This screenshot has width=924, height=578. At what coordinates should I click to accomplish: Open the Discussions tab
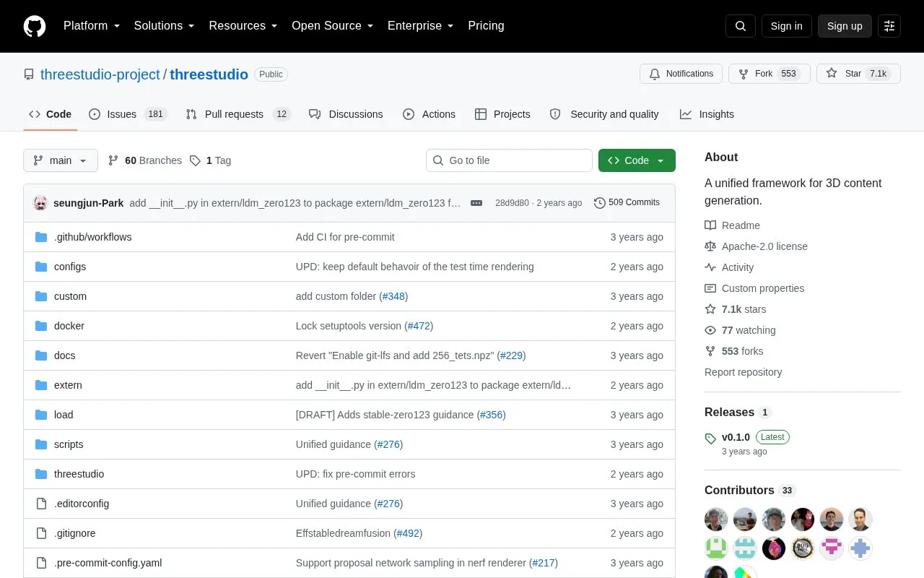click(346, 114)
